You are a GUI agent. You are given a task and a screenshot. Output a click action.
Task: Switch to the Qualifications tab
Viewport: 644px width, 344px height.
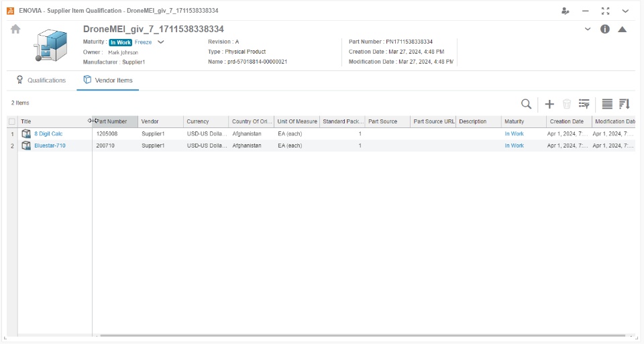click(x=41, y=80)
